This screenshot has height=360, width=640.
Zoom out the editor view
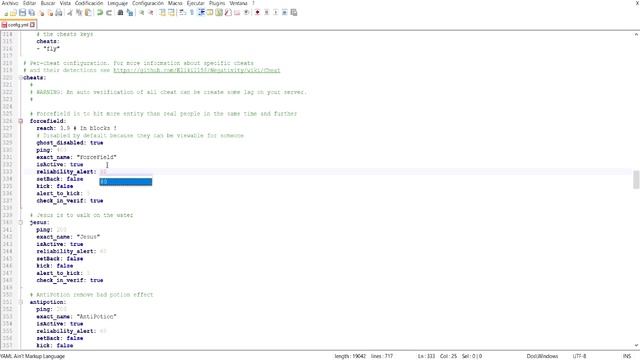(151, 13)
